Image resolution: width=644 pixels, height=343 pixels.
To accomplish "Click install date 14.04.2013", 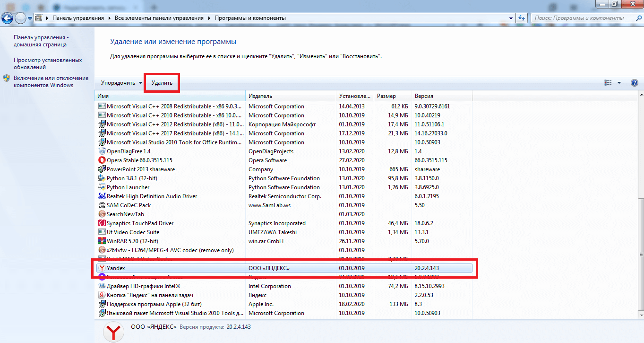I will [352, 106].
